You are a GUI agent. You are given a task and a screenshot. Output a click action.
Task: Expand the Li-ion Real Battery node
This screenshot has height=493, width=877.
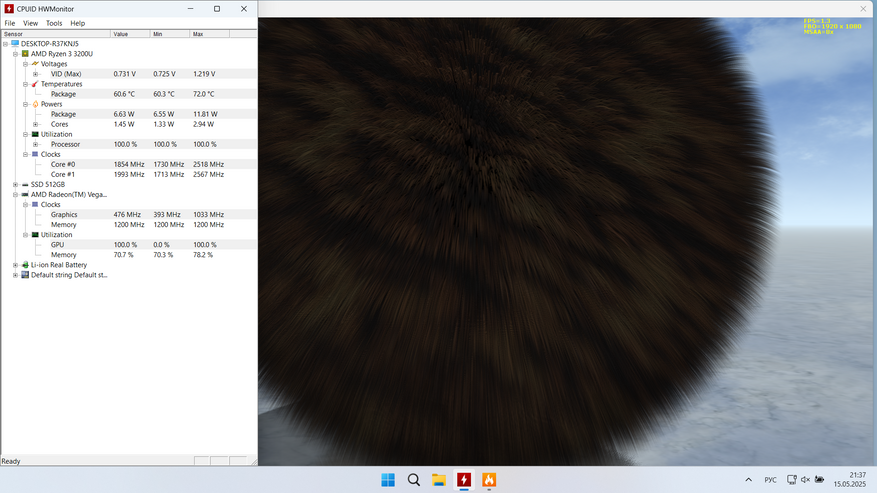point(16,265)
